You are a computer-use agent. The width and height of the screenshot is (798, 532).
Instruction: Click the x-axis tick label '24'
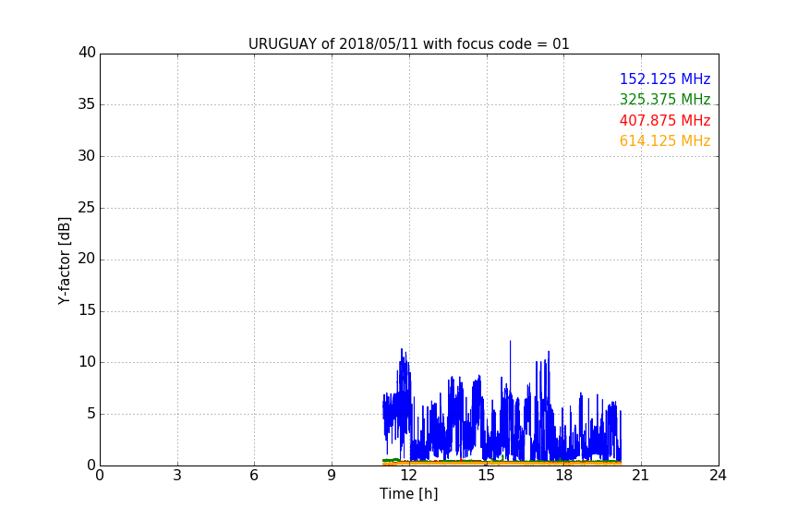[718, 476]
